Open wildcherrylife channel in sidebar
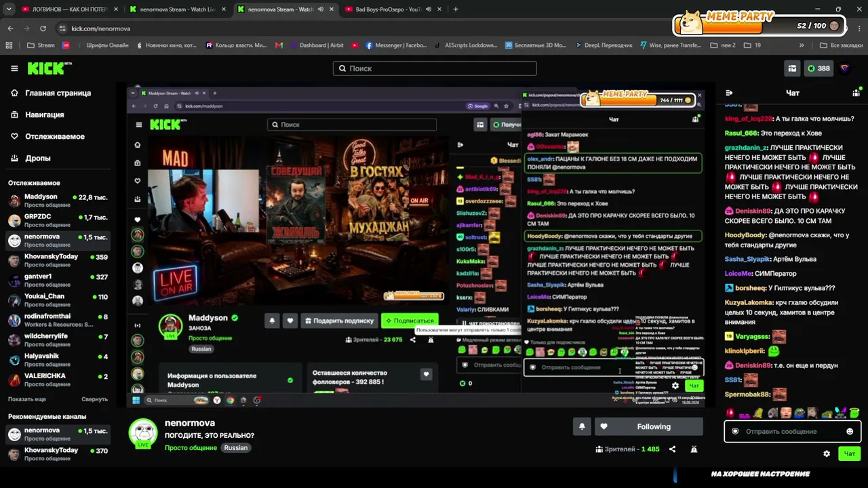Screen dimensions: 868x488 tap(58, 340)
